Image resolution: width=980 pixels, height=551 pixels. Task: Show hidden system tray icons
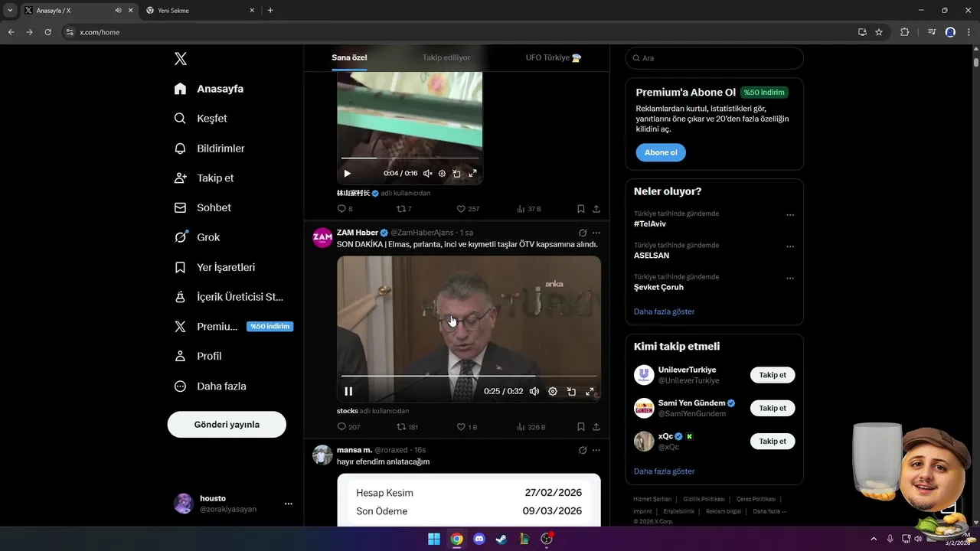874,539
